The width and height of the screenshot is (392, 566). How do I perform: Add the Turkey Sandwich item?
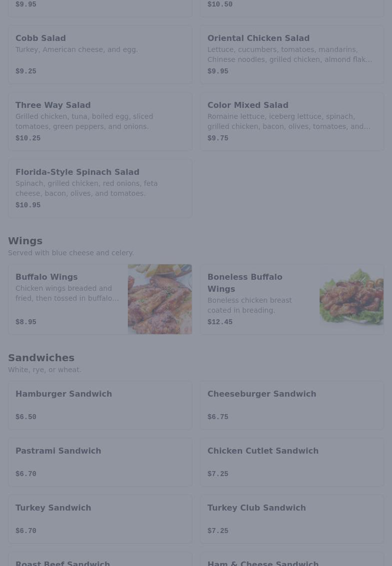pyautogui.click(x=100, y=519)
